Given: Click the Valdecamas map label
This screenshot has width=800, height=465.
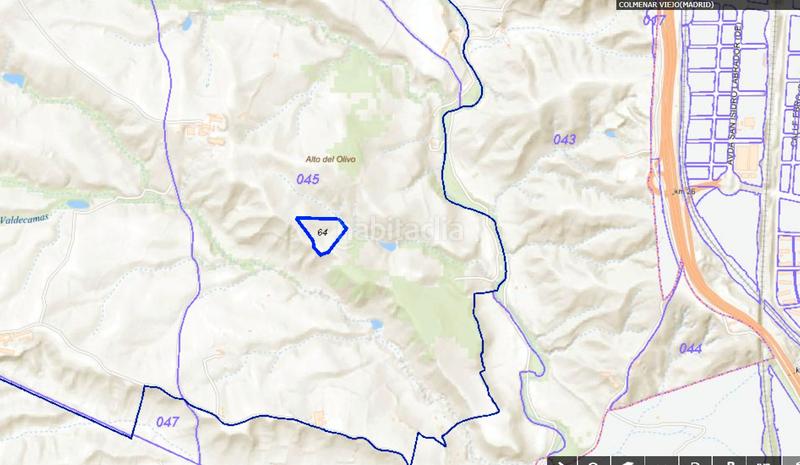Looking at the screenshot, I should (24, 219).
